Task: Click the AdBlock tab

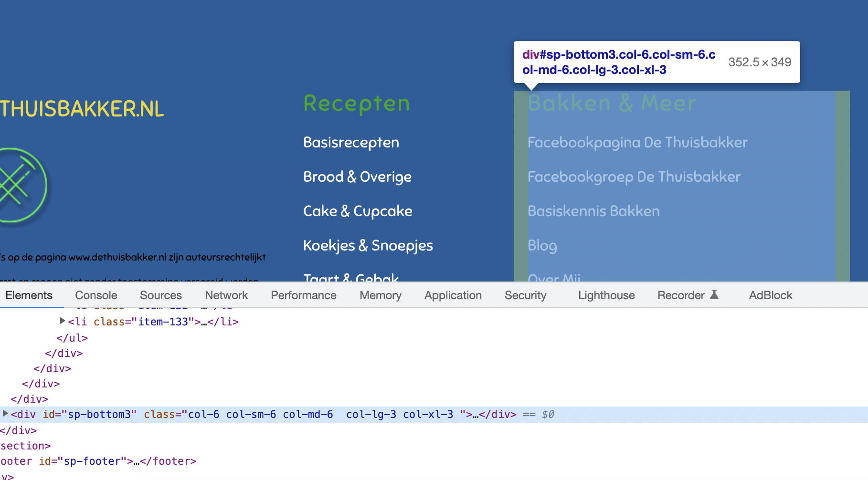Action: [x=770, y=295]
